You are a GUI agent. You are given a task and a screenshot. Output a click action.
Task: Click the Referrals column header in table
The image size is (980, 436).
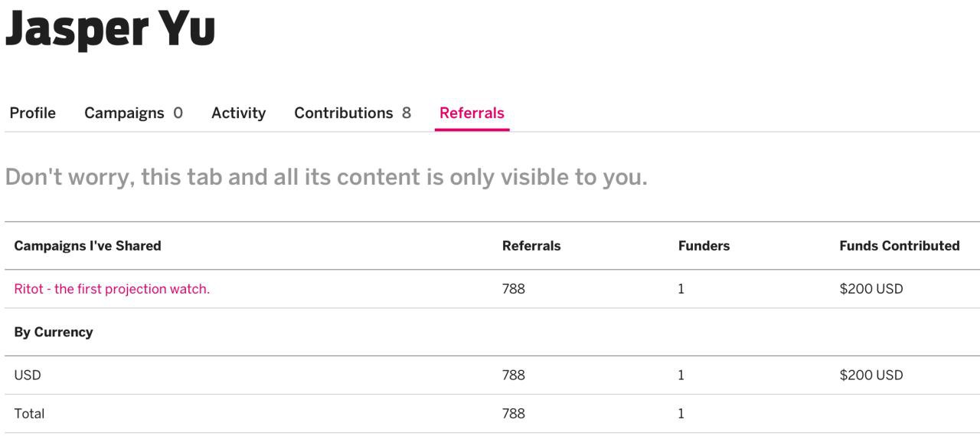point(531,246)
